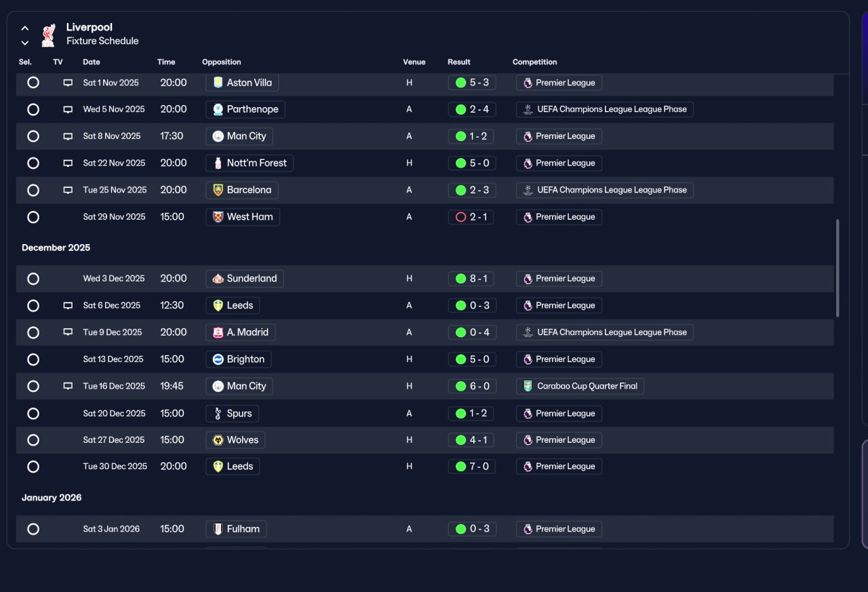Select the Fulham fixture on 3 Jan
Viewport: 868px width, 592px height.
[x=33, y=529]
